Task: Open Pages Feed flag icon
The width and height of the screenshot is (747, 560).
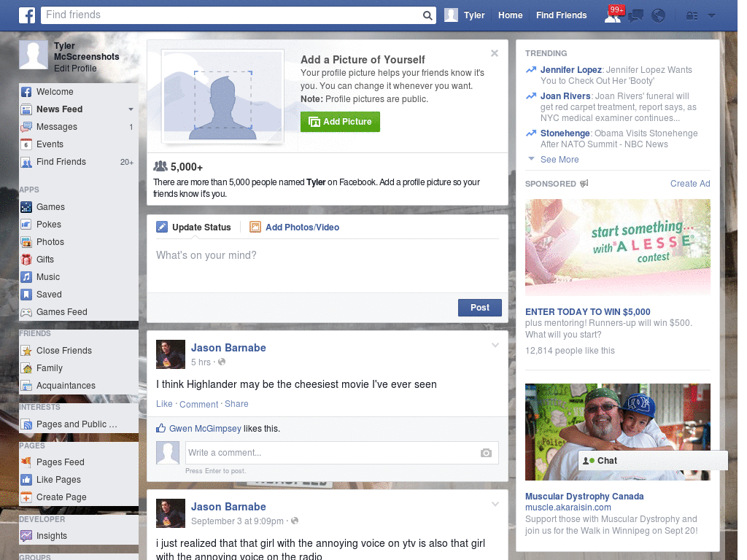Action: tap(27, 462)
